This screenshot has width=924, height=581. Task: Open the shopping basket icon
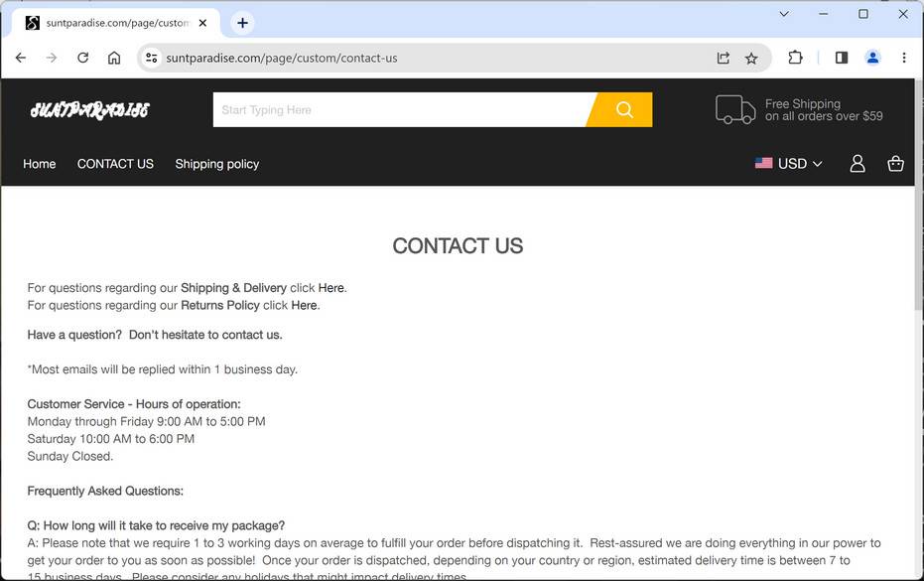click(895, 164)
